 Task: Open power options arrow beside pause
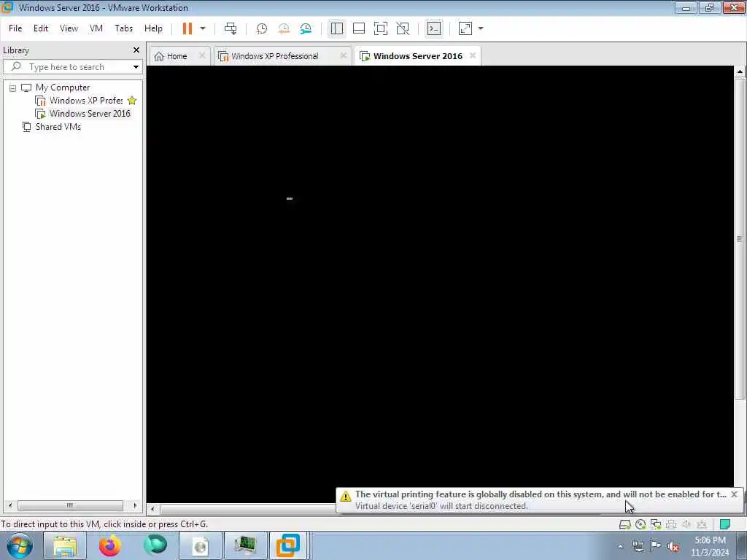click(x=203, y=28)
